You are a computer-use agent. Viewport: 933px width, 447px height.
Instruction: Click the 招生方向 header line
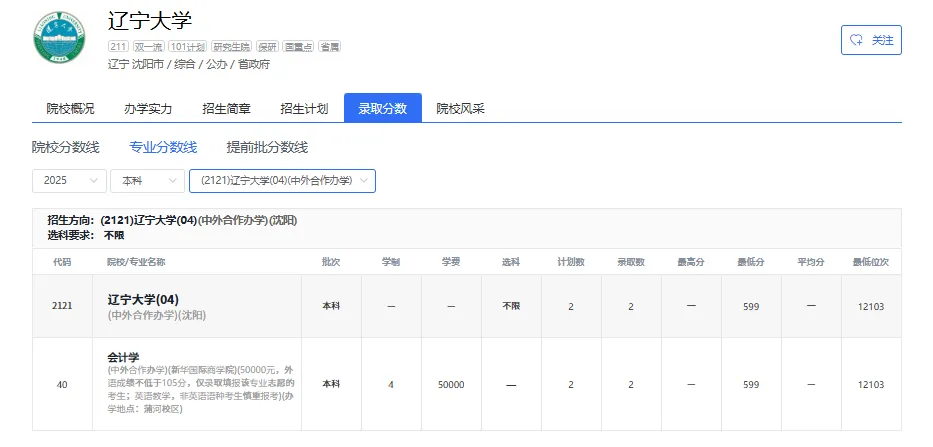pos(173,221)
